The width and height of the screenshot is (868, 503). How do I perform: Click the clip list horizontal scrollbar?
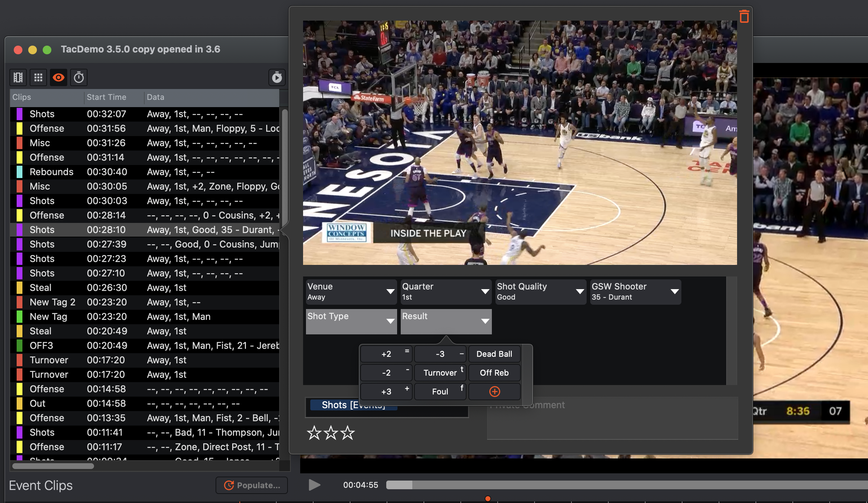(53, 466)
